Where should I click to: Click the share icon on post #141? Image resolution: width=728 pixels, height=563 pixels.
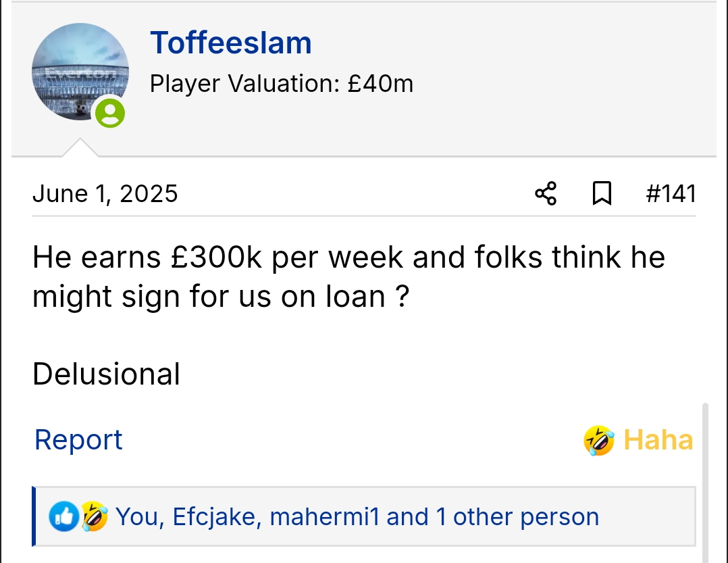546,194
